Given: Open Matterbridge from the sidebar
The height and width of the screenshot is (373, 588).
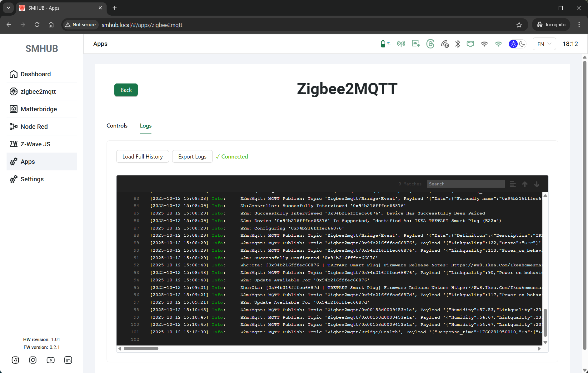Looking at the screenshot, I should [x=39, y=109].
